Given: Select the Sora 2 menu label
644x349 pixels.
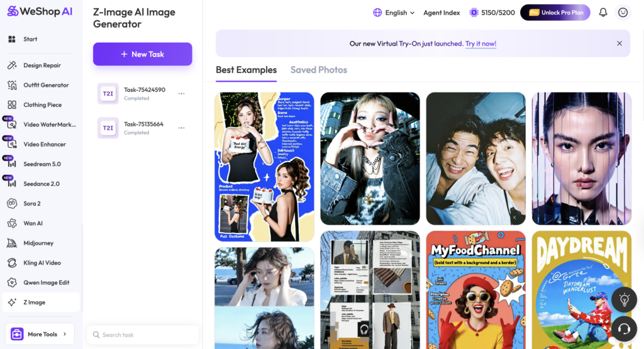Looking at the screenshot, I should pyautogui.click(x=32, y=203).
